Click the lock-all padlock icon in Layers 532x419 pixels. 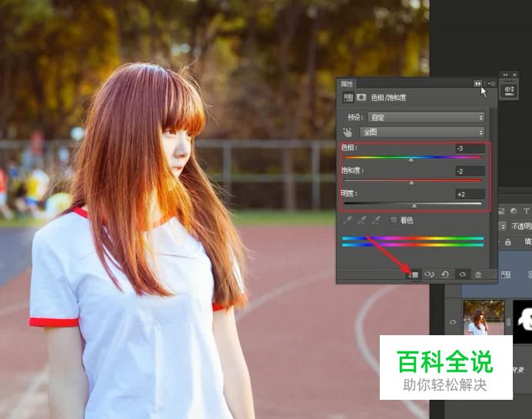pyautogui.click(x=508, y=242)
